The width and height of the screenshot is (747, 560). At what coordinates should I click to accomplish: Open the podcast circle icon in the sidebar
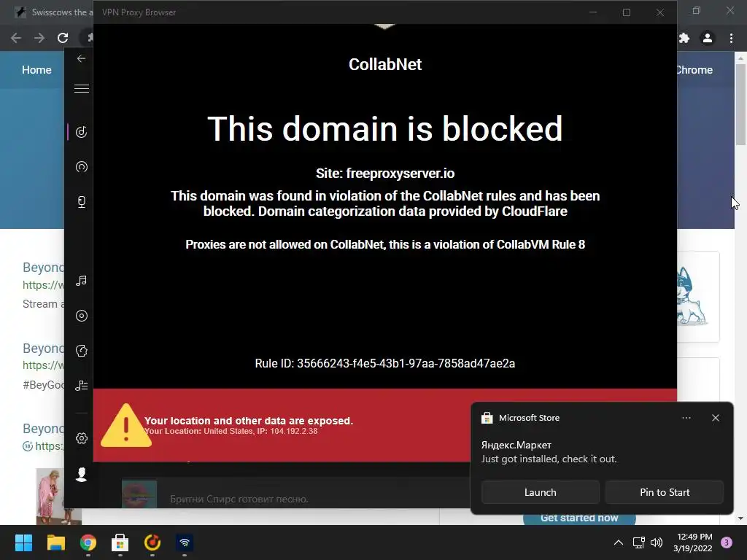82,167
